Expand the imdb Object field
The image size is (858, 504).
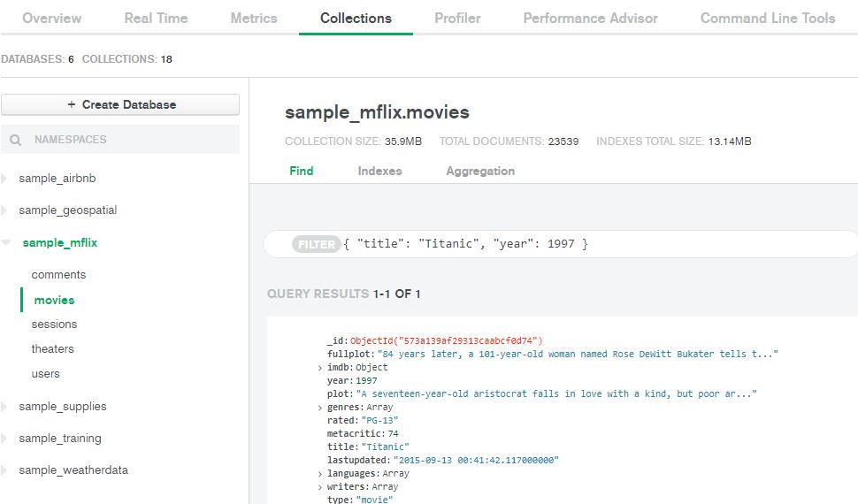point(320,368)
